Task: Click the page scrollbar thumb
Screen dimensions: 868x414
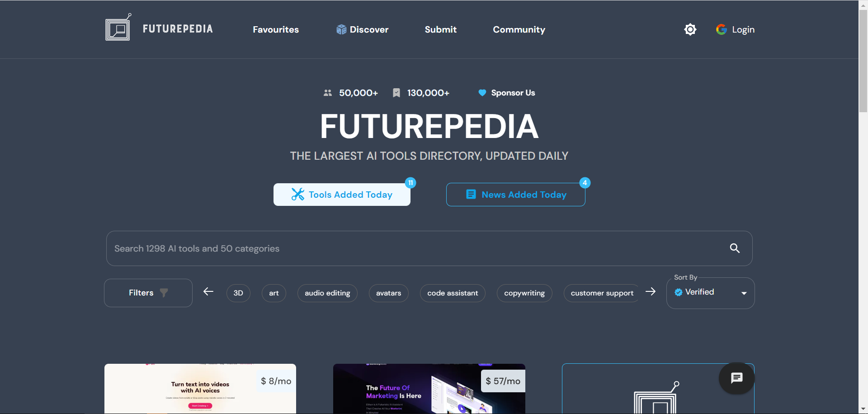Action: (863, 61)
